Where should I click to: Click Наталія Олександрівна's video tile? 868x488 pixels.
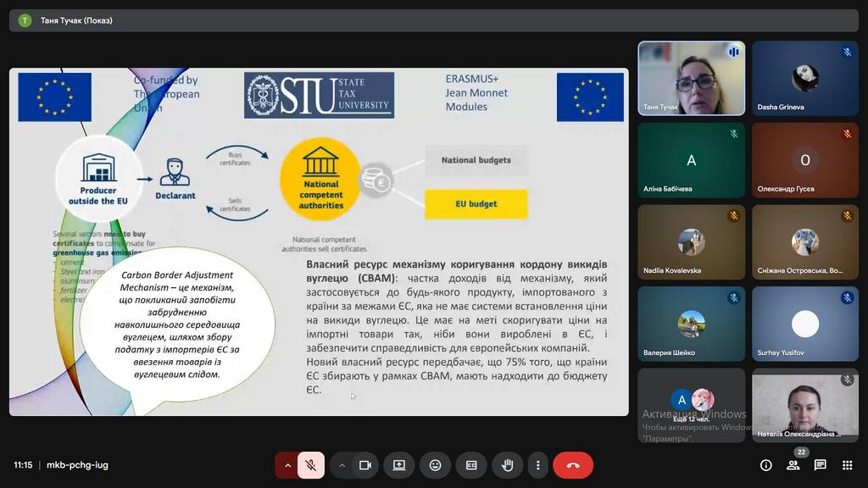coord(805,405)
